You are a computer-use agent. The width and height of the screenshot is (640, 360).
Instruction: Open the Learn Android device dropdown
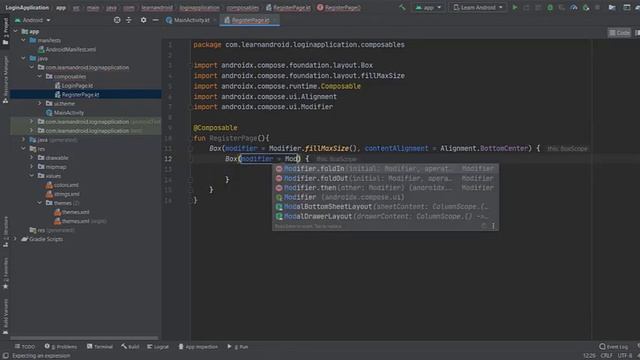click(478, 7)
